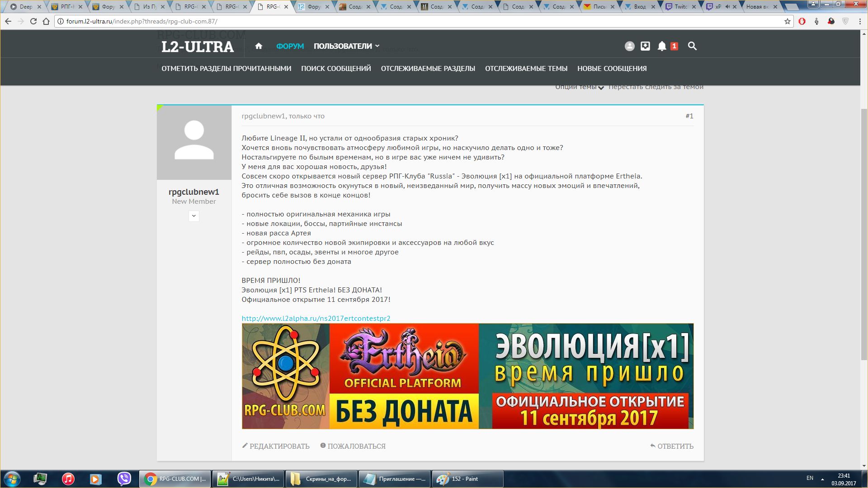Click Редактировать under the post
This screenshot has width=868, height=488.
[x=276, y=446]
